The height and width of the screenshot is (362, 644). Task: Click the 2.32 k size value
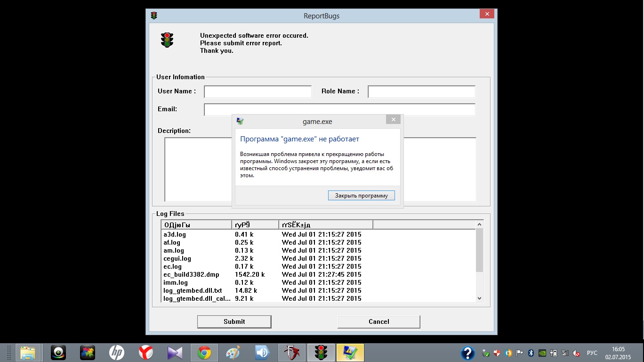point(244,258)
